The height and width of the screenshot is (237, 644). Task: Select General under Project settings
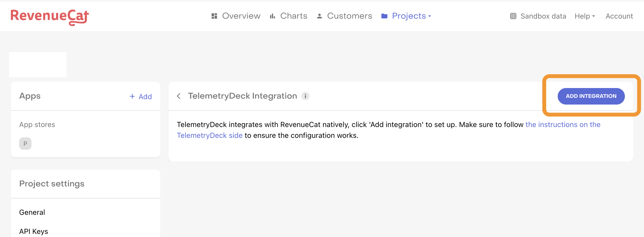32,212
